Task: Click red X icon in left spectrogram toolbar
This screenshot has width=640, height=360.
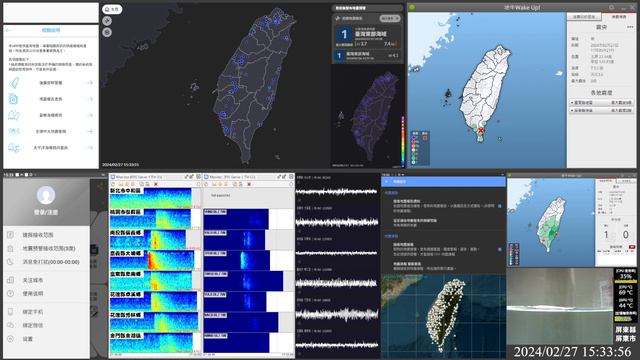Action: click(156, 184)
